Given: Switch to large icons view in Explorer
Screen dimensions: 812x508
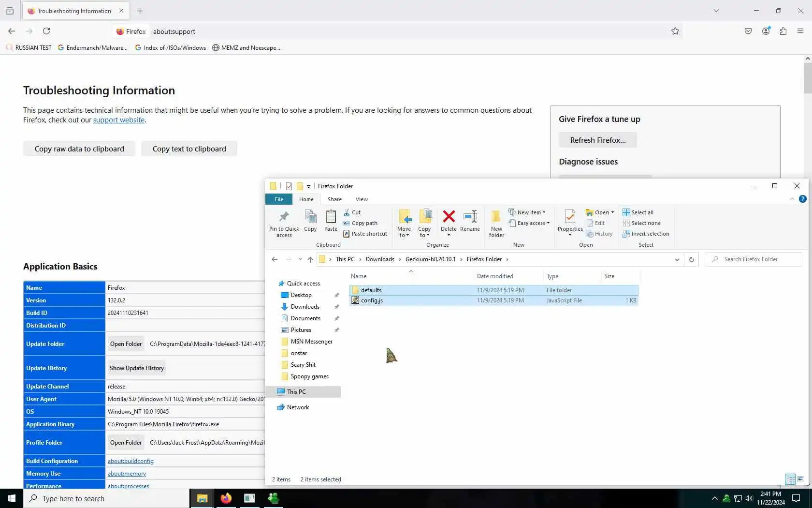Looking at the screenshot, I should click(801, 479).
